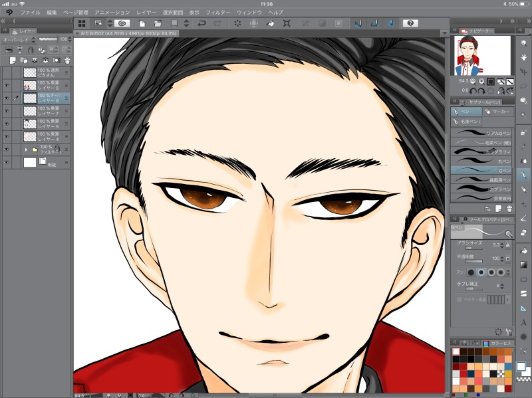Click the New file page icon
Viewport: 532px width, 398px height.
tap(142, 23)
